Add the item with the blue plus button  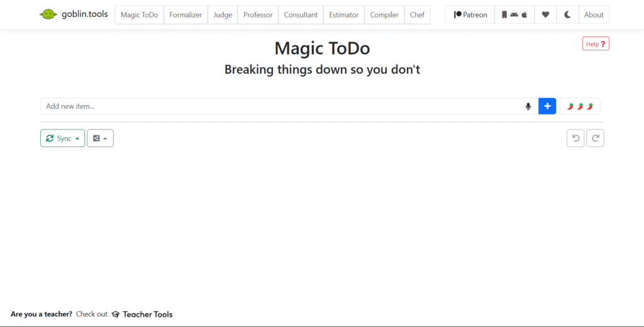(x=547, y=106)
